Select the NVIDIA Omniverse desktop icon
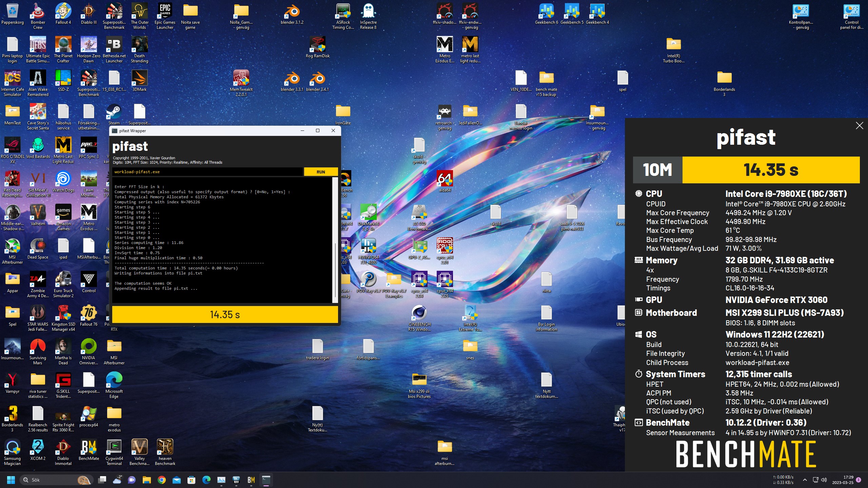This screenshot has width=868, height=488. tap(89, 351)
